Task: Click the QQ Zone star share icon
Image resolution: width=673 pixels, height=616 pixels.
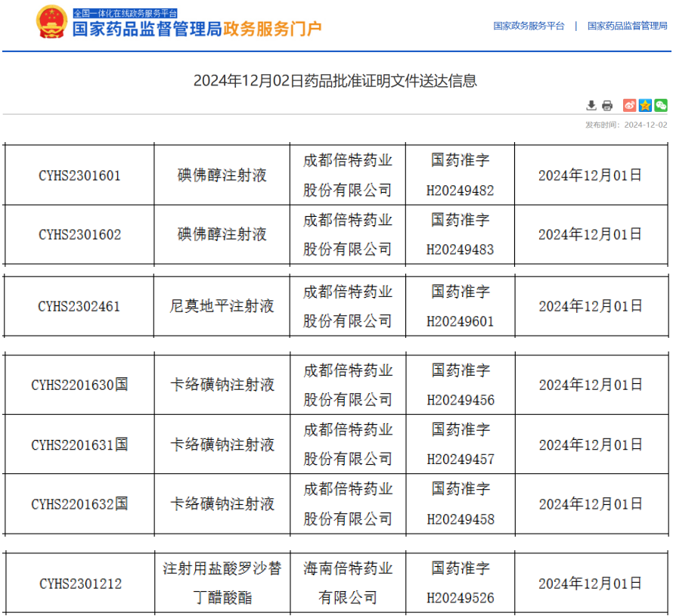Action: [x=645, y=105]
